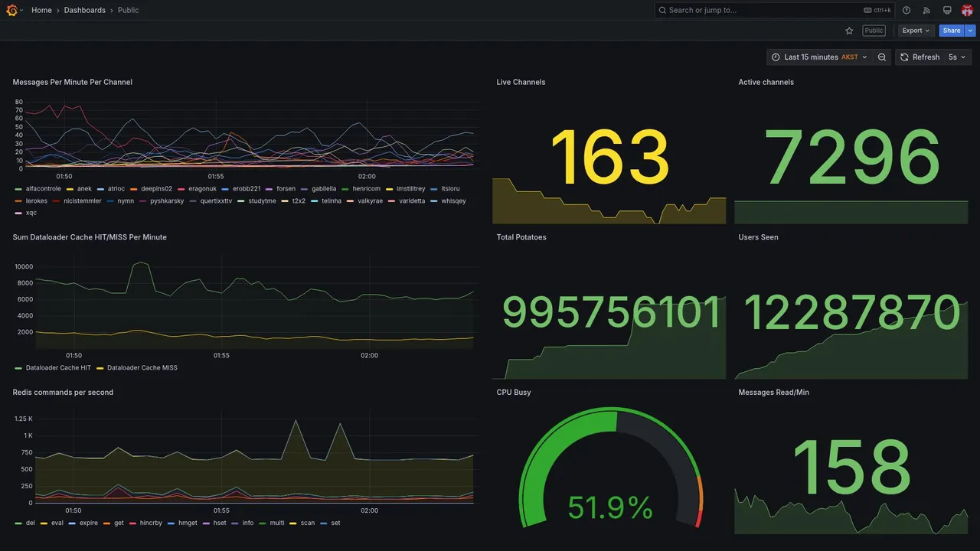Viewport: 980px width, 551px height.
Task: Open the Grafana logo menu
Action: [x=11, y=10]
